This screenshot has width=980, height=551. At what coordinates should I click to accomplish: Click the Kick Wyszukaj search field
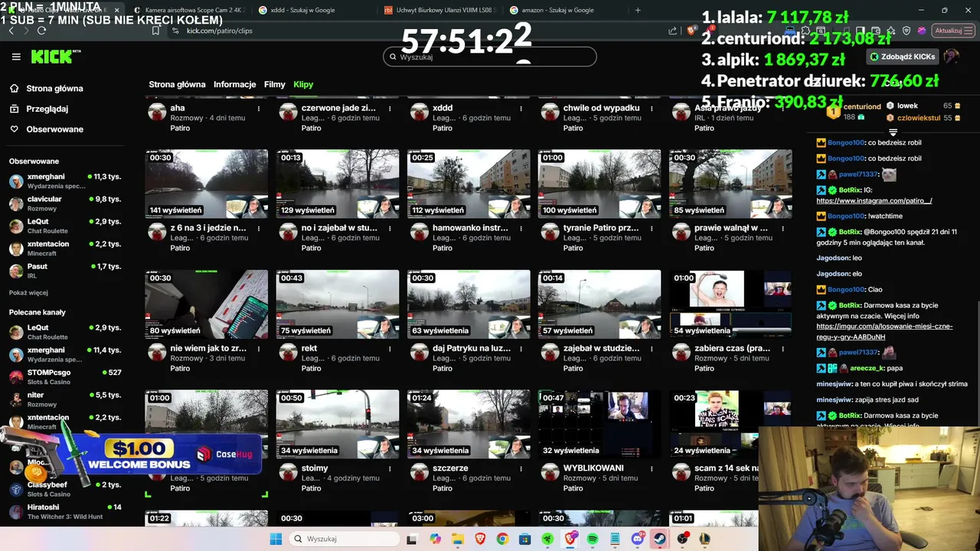click(490, 57)
